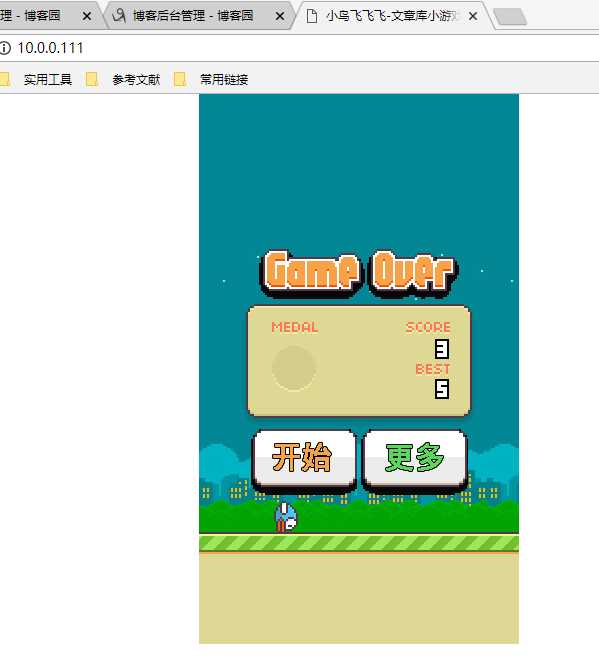The height and width of the screenshot is (667, 599).
Task: Click the 更多 more button
Action: (415, 460)
